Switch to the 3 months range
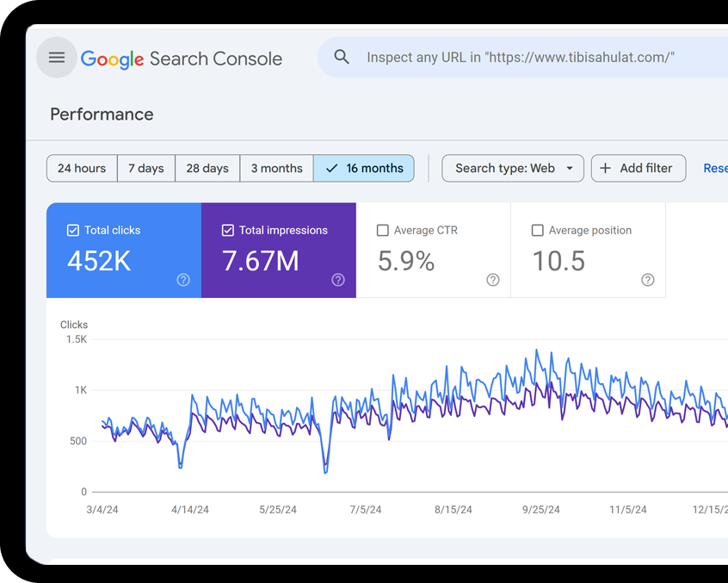The image size is (728, 583). click(276, 168)
